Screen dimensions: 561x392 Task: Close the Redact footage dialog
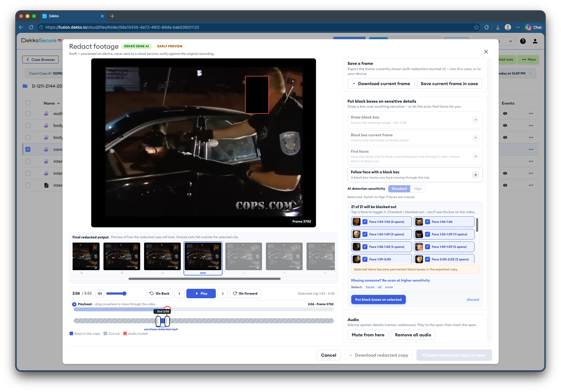[x=486, y=52]
